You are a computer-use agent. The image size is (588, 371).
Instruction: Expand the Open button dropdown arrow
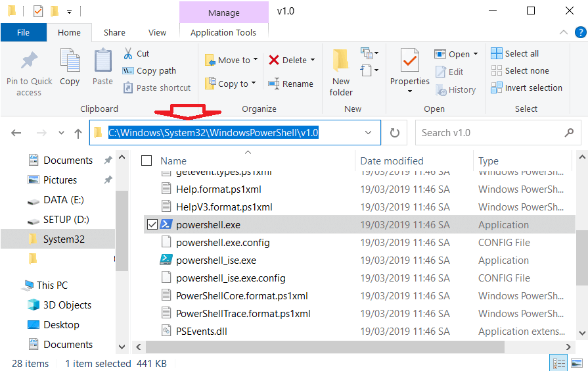(476, 54)
